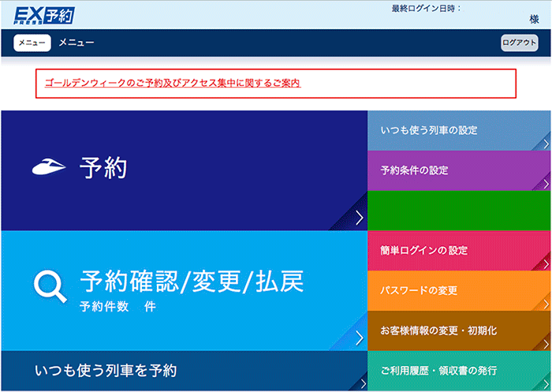552x392 pixels.
Task: Click chevron on 簡単ログインの設定 tile
Action: click(546, 264)
